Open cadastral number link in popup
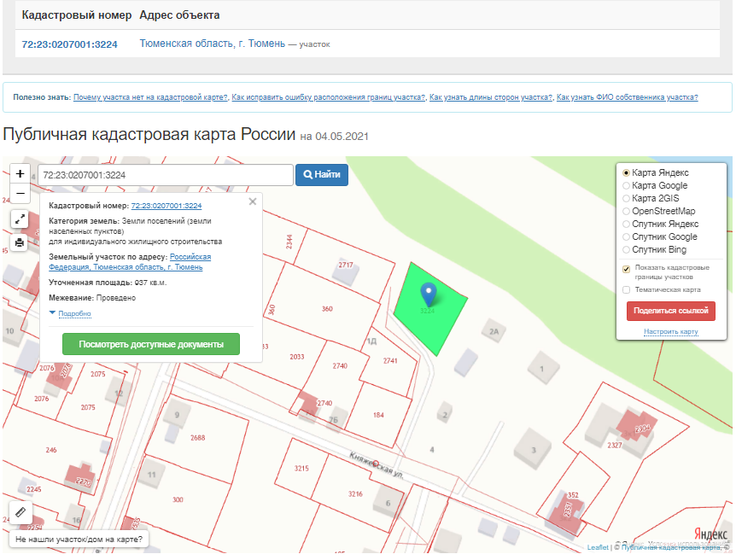Image resolution: width=736 pixels, height=560 pixels. pos(166,206)
